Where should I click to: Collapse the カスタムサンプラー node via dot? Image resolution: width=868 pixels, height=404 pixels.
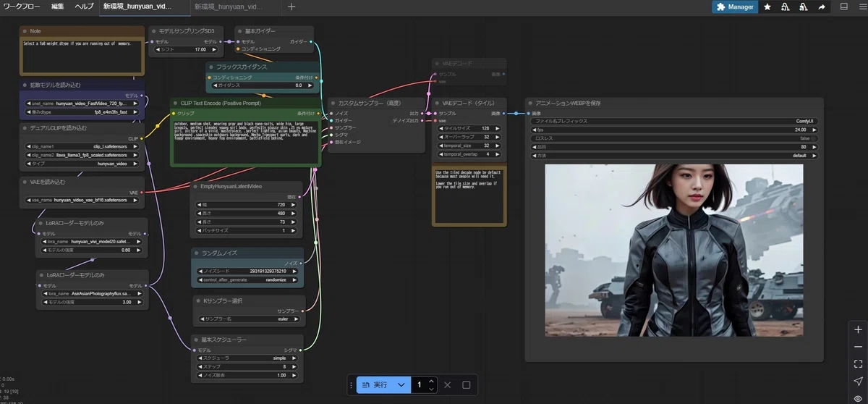coord(333,103)
